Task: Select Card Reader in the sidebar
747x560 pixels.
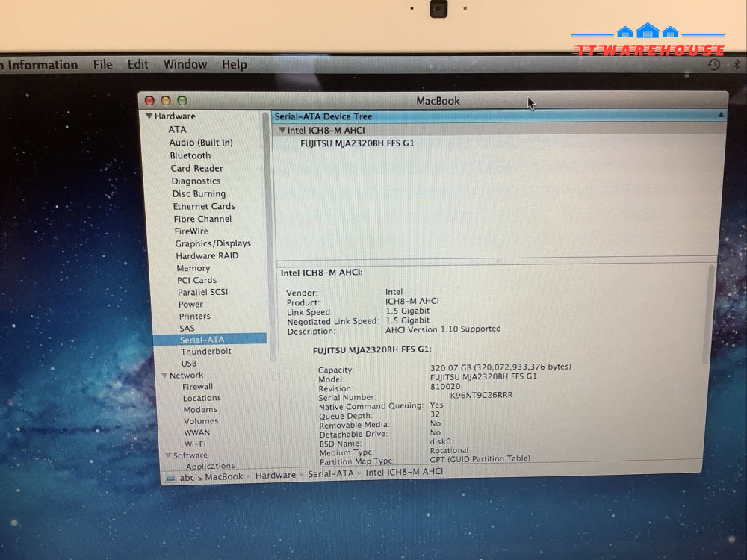Action: (196, 168)
